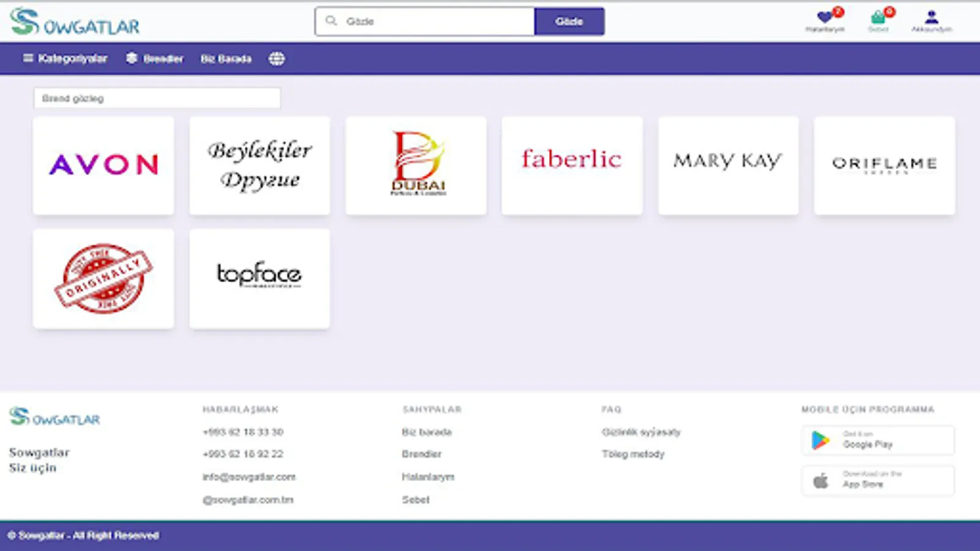Click the Sowgatlar All Right Reserved text
The height and width of the screenshot is (551, 980).
coord(83,535)
